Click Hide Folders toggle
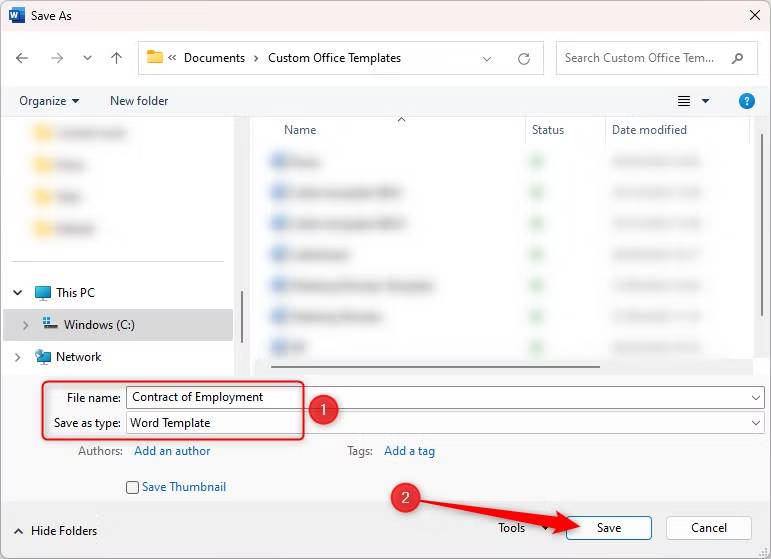The image size is (771, 559). click(x=56, y=531)
